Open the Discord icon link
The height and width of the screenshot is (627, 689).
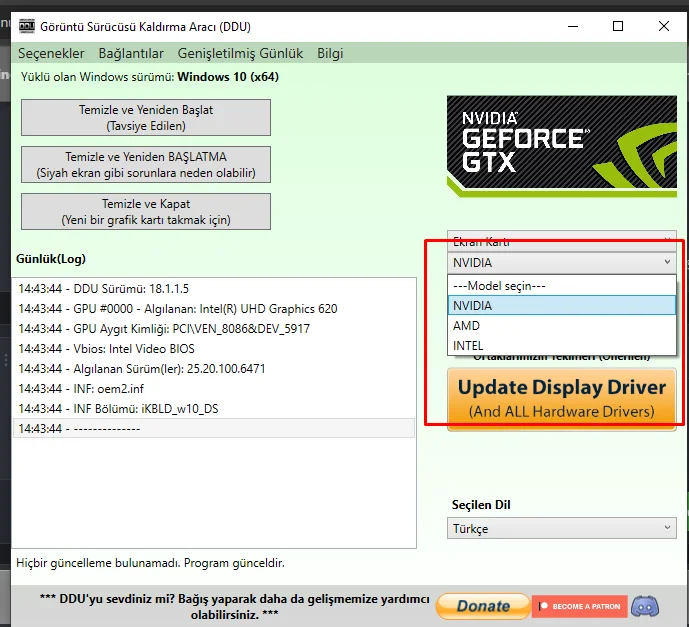[645, 606]
